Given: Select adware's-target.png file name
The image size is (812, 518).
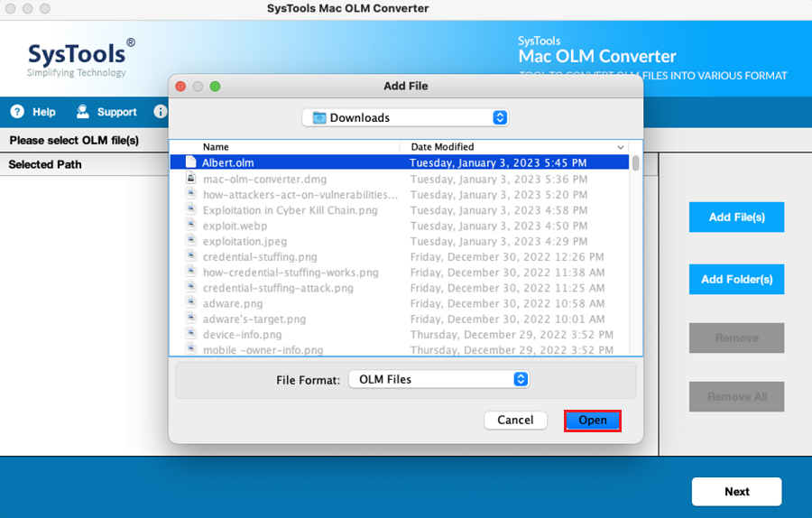Looking at the screenshot, I should (254, 319).
